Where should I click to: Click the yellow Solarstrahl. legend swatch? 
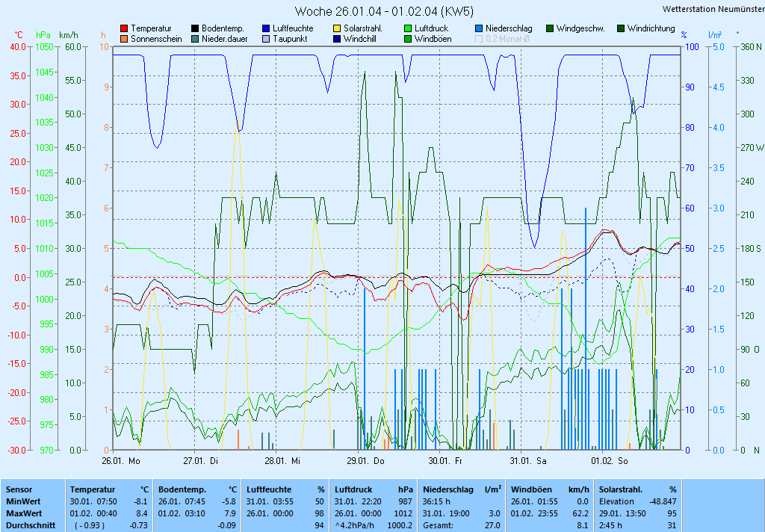point(337,29)
